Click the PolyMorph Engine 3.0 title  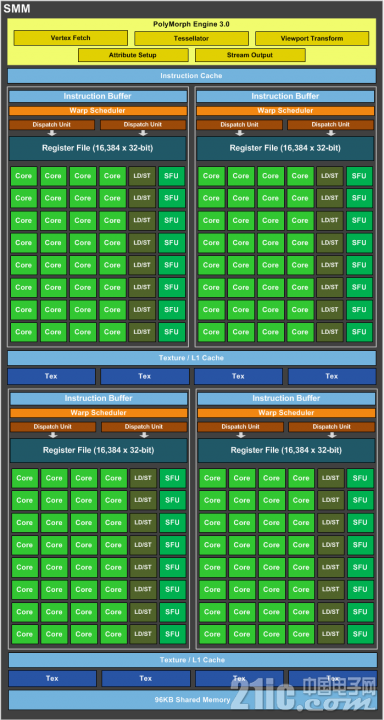point(191,24)
